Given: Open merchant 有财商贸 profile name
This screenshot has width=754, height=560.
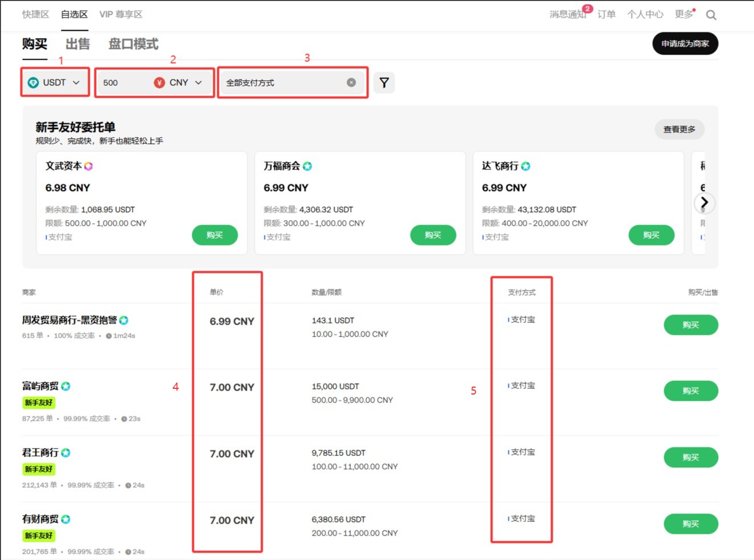Looking at the screenshot, I should [x=40, y=519].
